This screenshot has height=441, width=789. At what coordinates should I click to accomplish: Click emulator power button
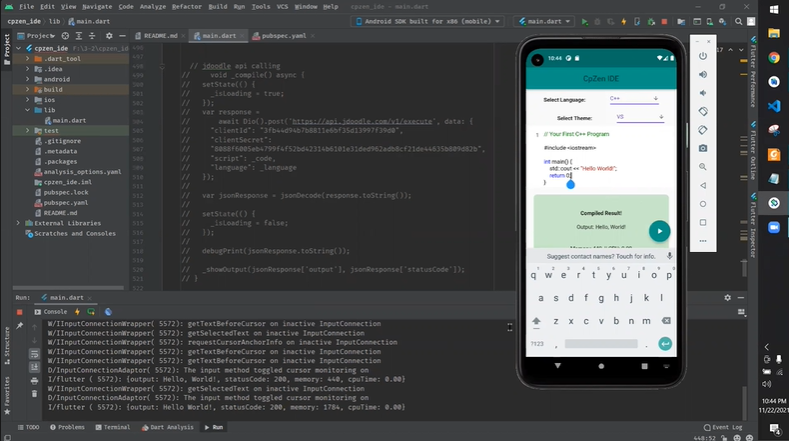tap(703, 56)
